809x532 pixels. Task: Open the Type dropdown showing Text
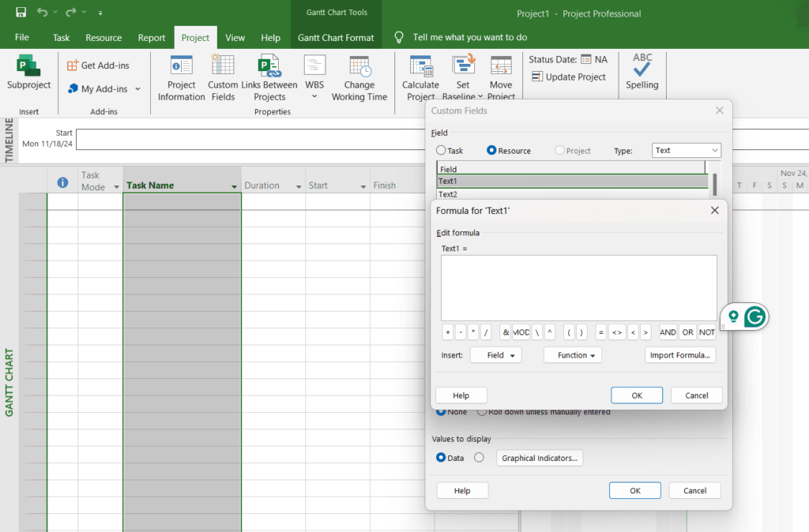coord(686,150)
